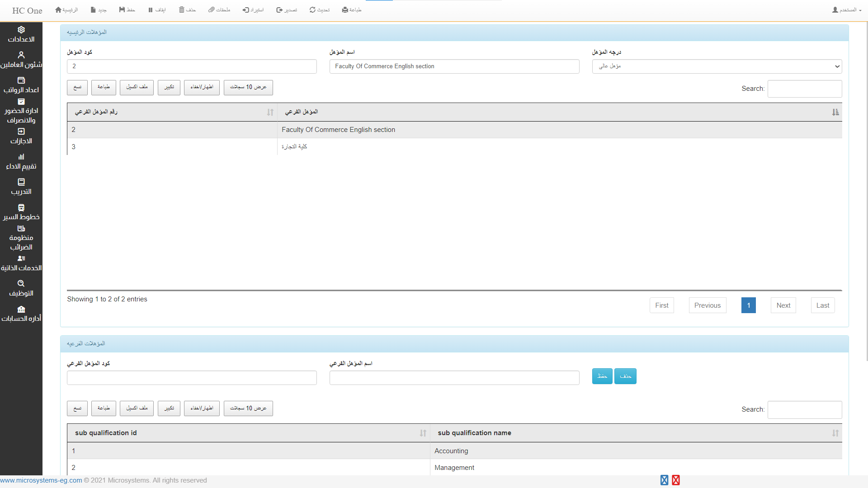Create a new record (جديد)
This screenshot has height=488, width=868.
point(99,10)
